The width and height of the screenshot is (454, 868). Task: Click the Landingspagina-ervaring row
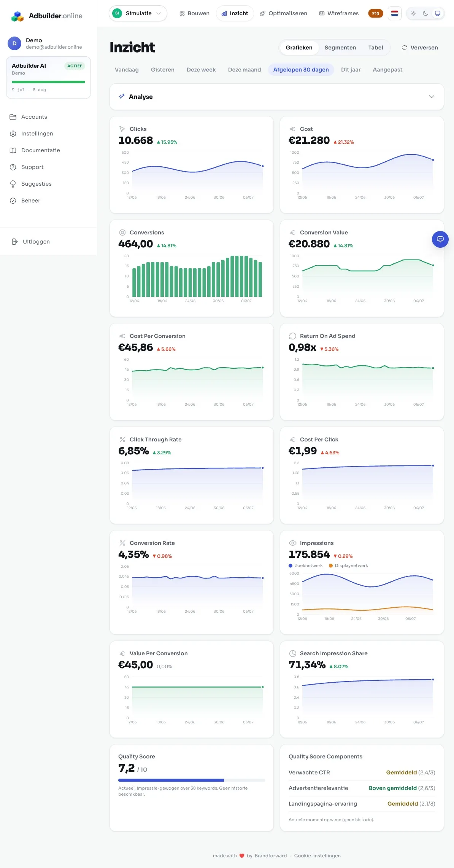(x=362, y=804)
